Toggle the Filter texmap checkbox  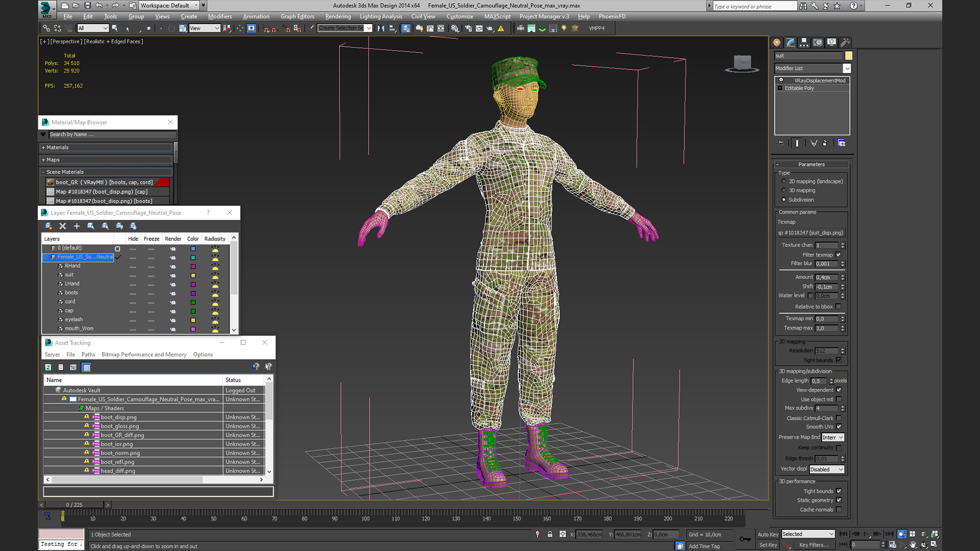838,255
